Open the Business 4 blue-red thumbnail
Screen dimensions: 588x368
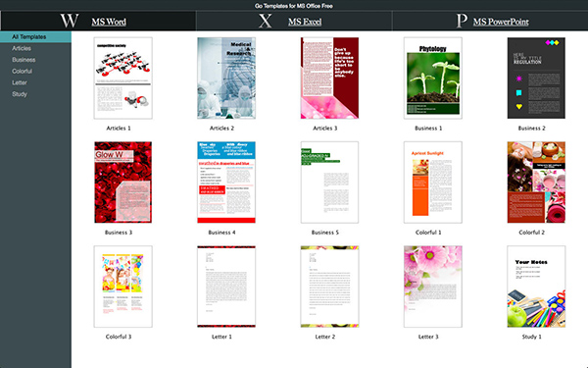click(x=226, y=183)
